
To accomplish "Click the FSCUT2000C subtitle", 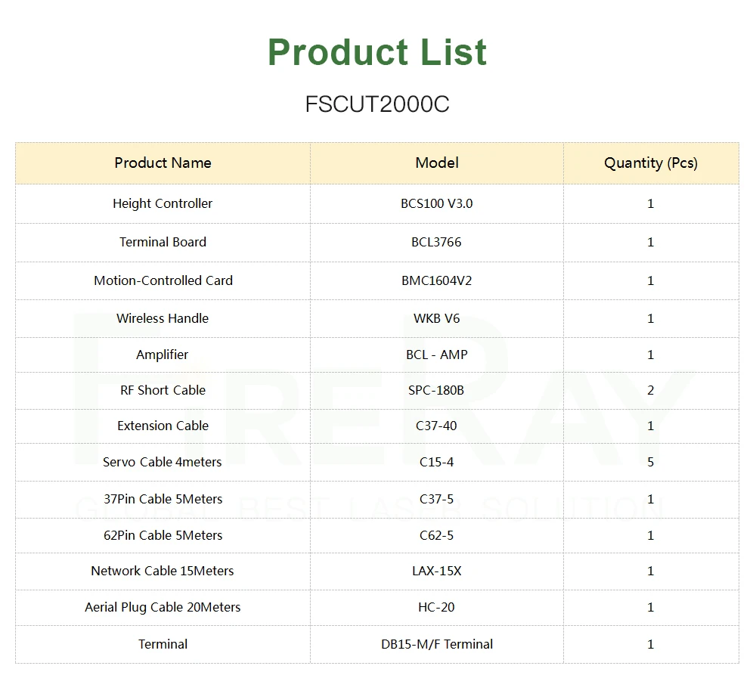I will 377,104.
